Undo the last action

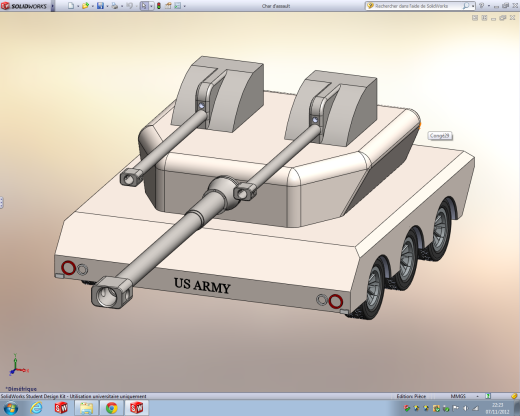coord(130,6)
